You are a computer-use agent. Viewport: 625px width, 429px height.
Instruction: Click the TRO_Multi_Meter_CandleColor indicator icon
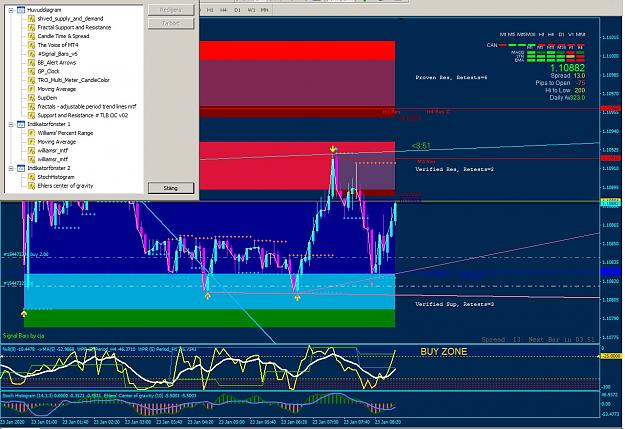31,80
